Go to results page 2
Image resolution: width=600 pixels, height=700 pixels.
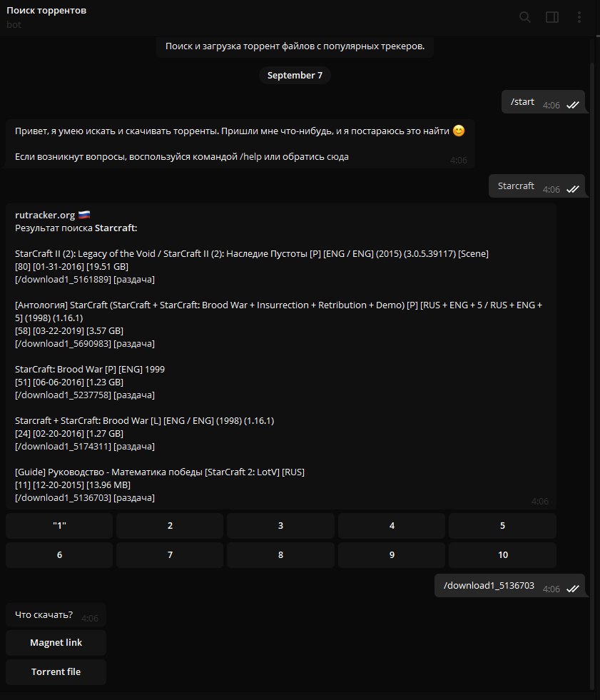(170, 525)
